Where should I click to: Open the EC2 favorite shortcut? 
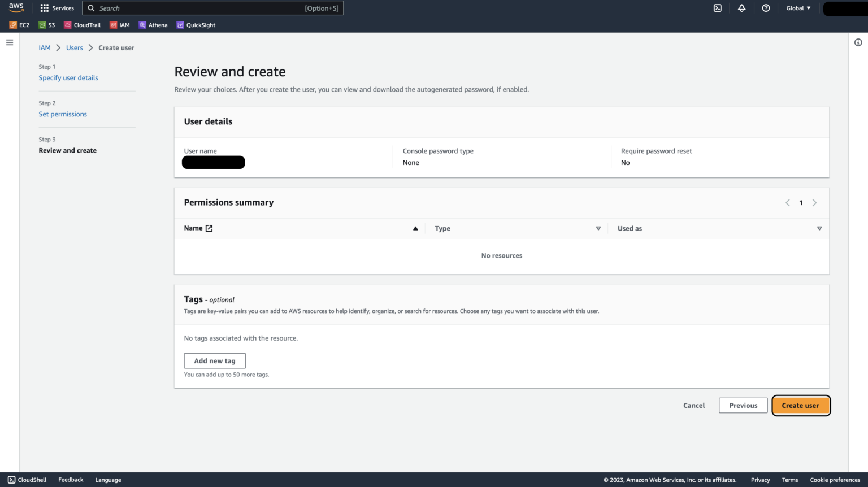(x=19, y=25)
